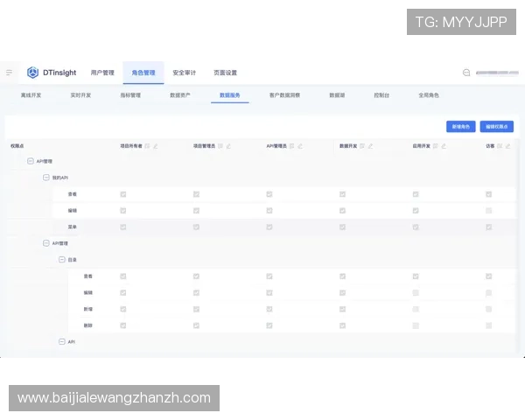
Task: Click the square icon beside 访客 header
Action: (x=500, y=146)
